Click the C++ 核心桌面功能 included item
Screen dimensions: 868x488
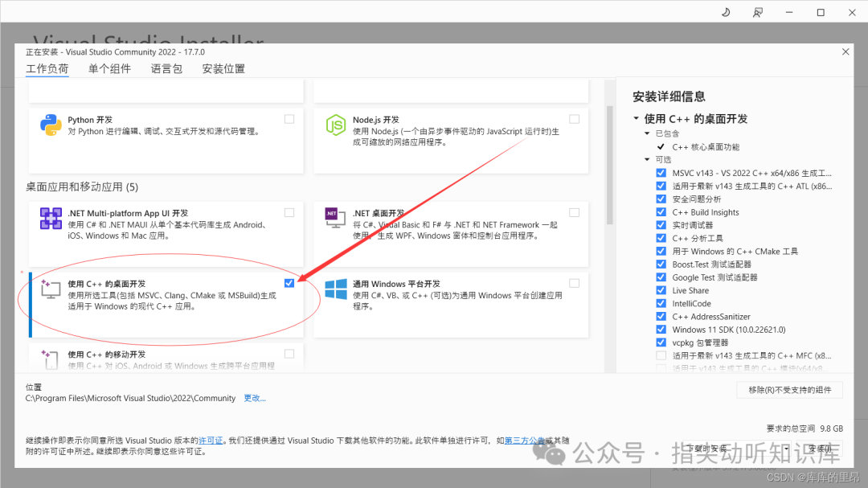706,147
